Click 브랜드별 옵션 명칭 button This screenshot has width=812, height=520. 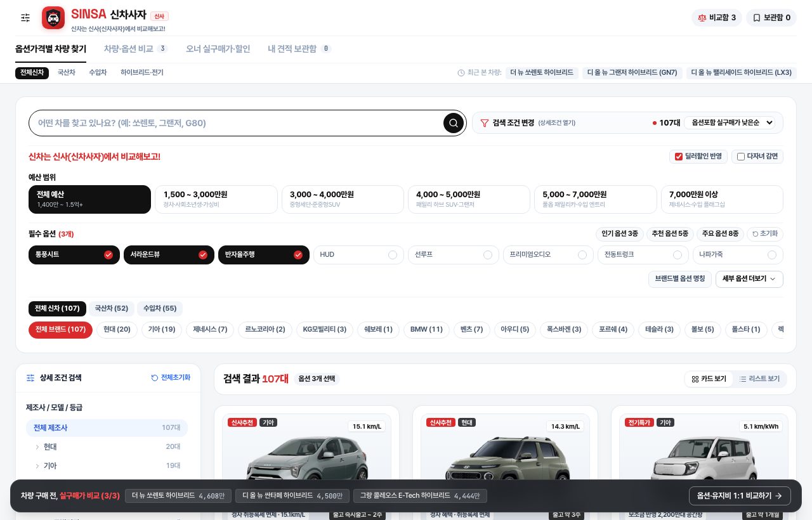click(x=680, y=279)
